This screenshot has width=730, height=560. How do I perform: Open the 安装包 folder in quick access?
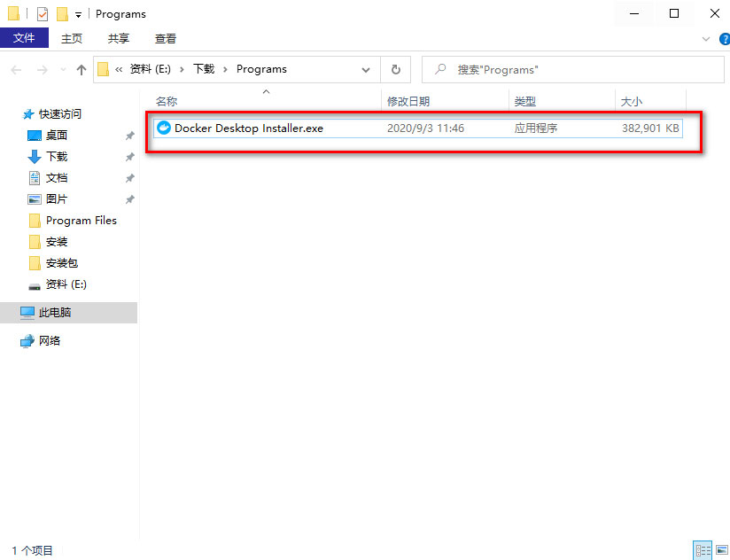tap(62, 263)
